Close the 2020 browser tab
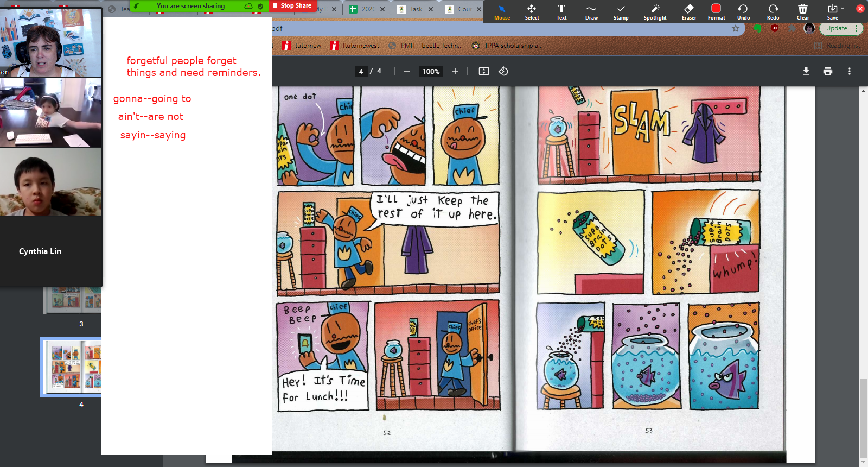Image resolution: width=868 pixels, height=467 pixels. (382, 9)
